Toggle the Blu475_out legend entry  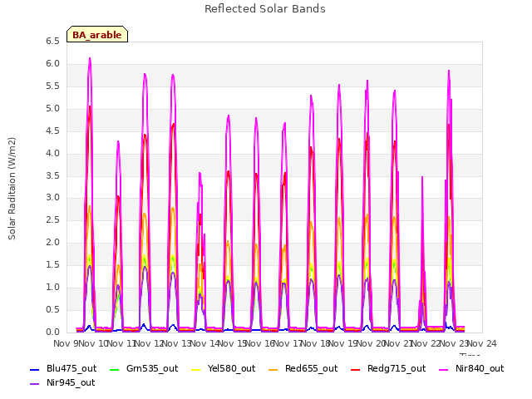pyautogui.click(x=63, y=369)
